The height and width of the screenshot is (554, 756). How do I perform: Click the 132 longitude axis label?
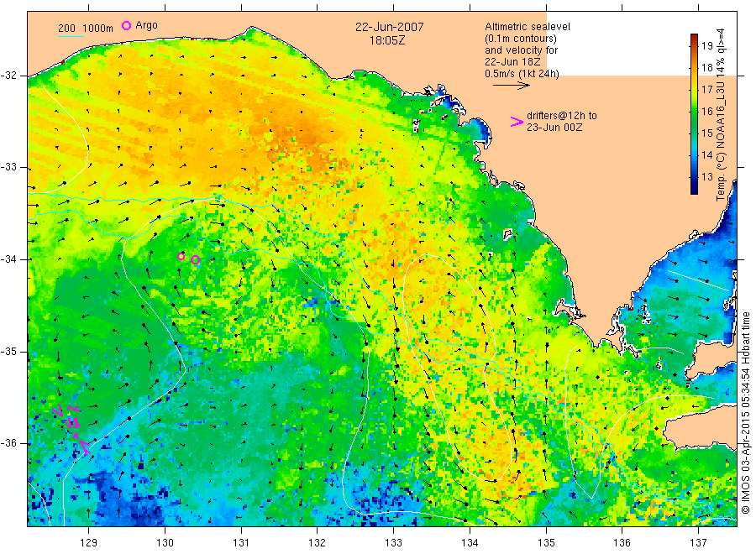(x=318, y=543)
